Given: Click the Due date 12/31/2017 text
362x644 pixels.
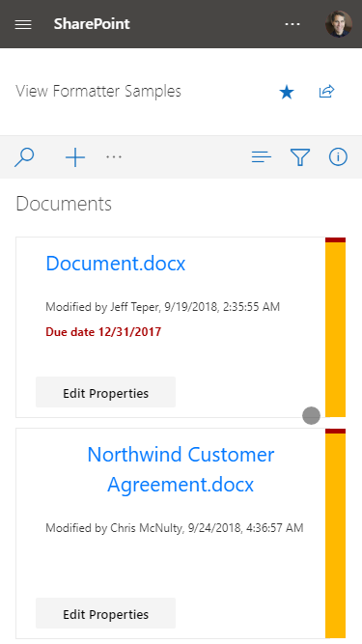Looking at the screenshot, I should coord(103,331).
